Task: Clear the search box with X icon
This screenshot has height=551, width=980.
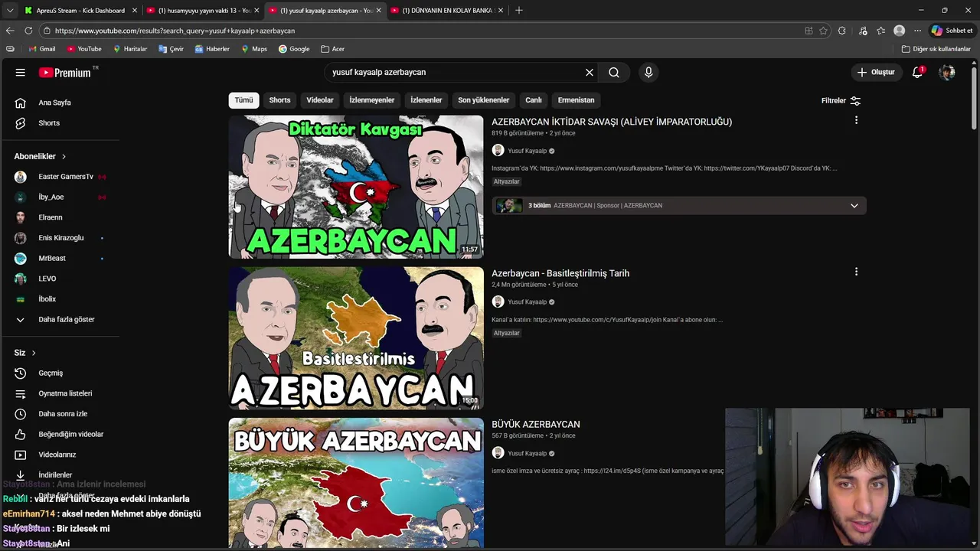Action: 590,73
